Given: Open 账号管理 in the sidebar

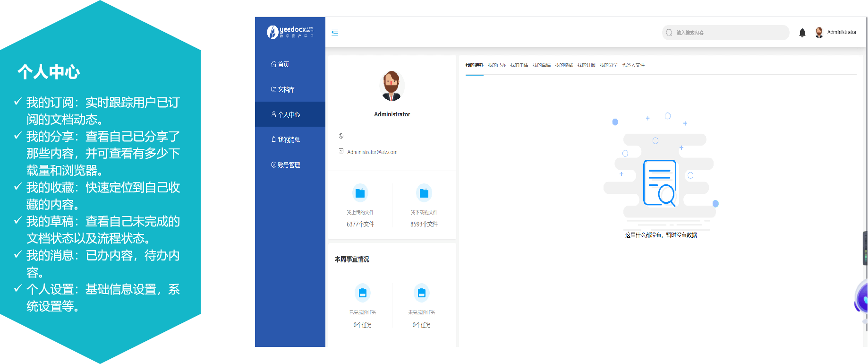Looking at the screenshot, I should point(286,165).
